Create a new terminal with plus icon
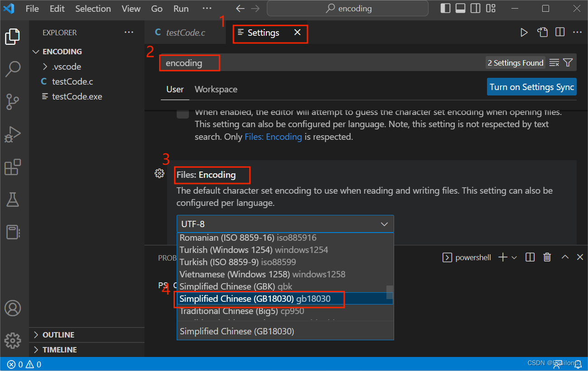588x371 pixels. coord(502,257)
